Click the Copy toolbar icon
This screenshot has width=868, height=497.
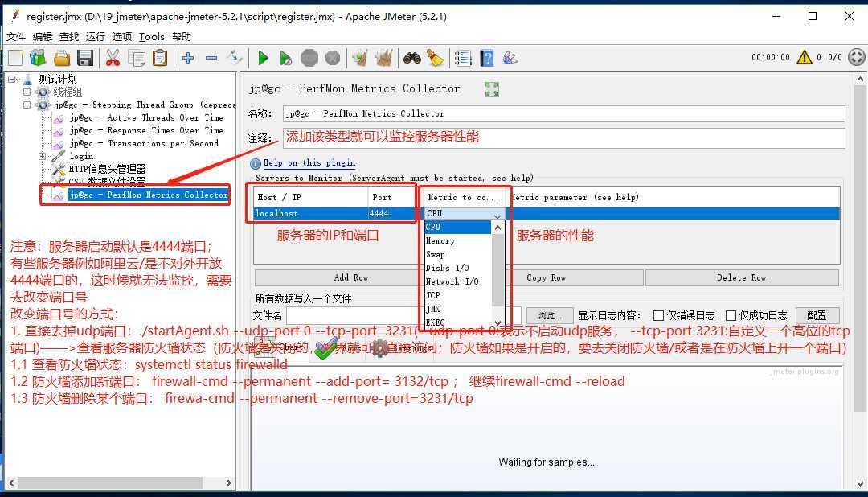tap(136, 58)
